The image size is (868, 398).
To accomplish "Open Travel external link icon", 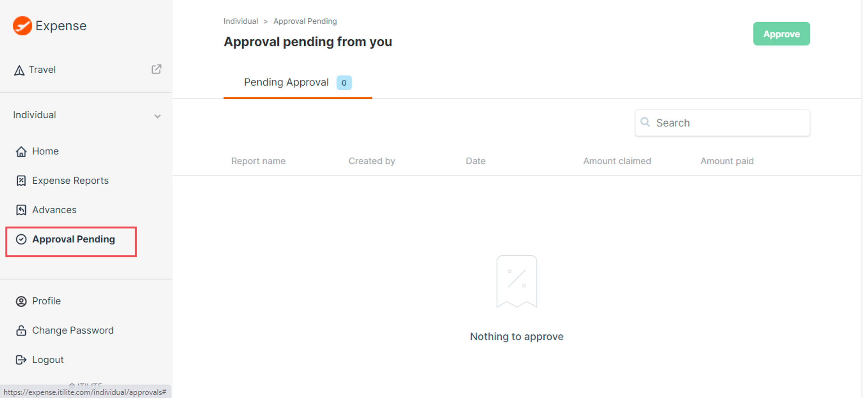I will point(156,69).
